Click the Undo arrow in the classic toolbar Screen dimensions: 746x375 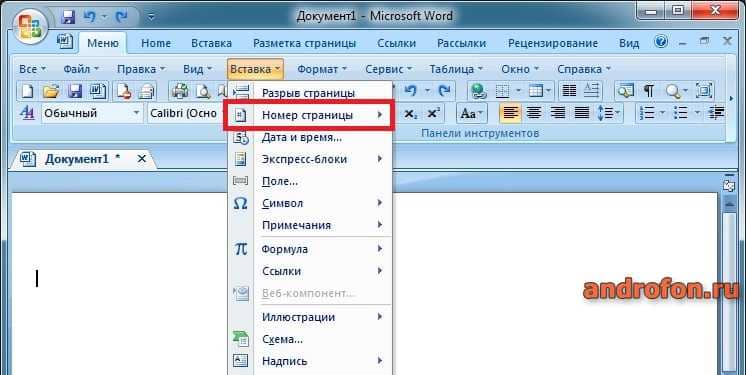pyautogui.click(x=411, y=91)
